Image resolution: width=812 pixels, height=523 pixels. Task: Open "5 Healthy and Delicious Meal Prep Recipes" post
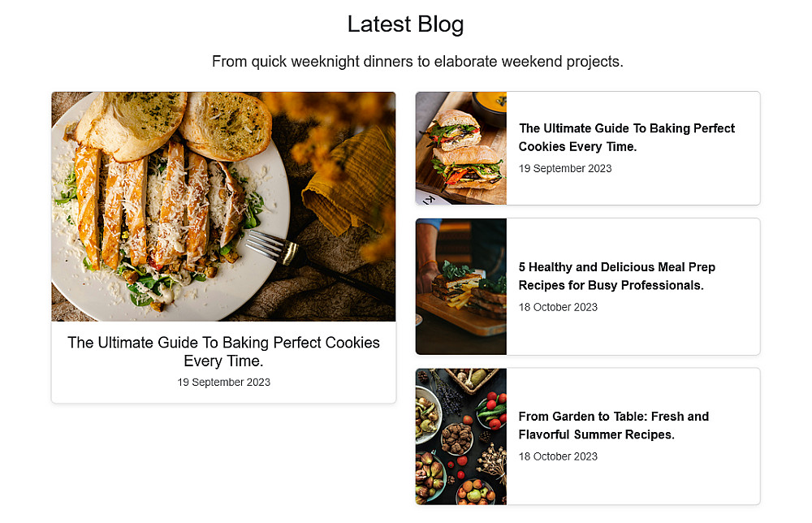tap(616, 276)
